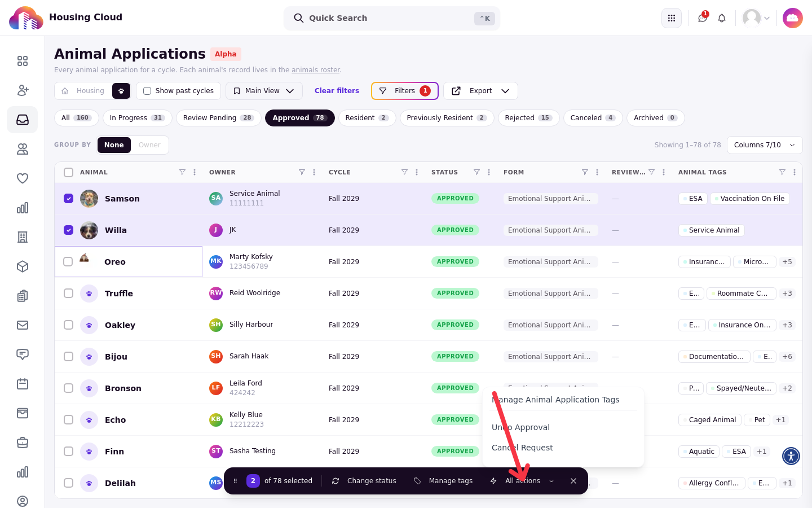The width and height of the screenshot is (812, 508).
Task: Open the add-person icon in sidebar
Action: (23, 90)
